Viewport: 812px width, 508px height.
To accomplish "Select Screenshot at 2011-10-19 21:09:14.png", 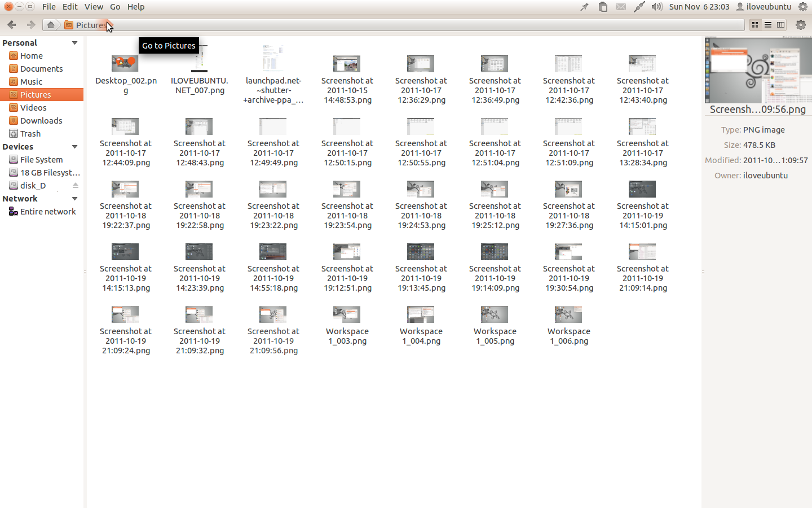I will pos(642,268).
